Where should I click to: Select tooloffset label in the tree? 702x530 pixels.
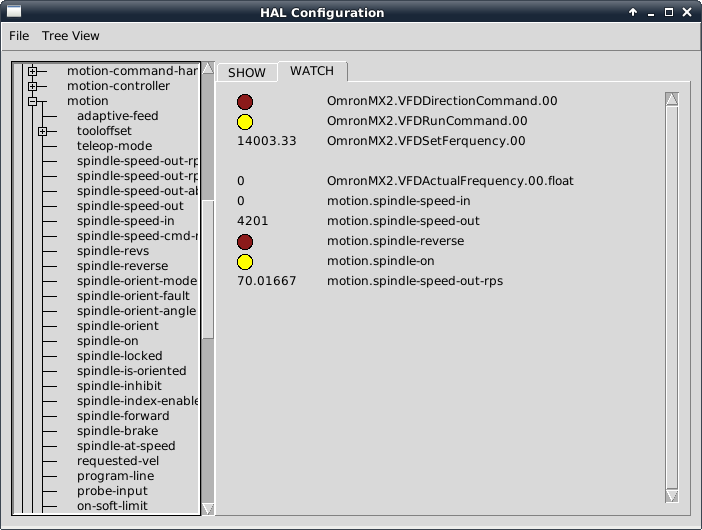pos(104,131)
